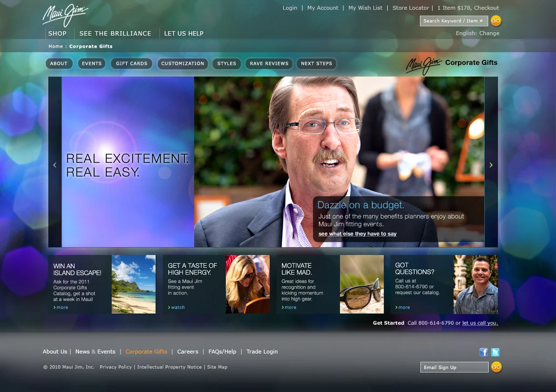Screen dimensions: 556x392
Task: Open the Facebook icon in the footer
Action: (x=483, y=352)
